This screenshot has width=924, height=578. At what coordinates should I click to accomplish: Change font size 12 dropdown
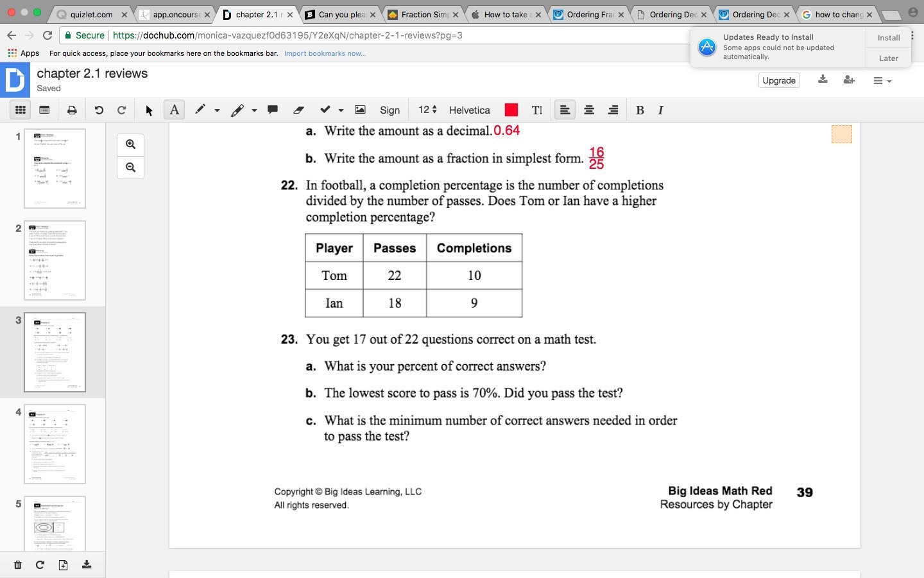point(427,110)
